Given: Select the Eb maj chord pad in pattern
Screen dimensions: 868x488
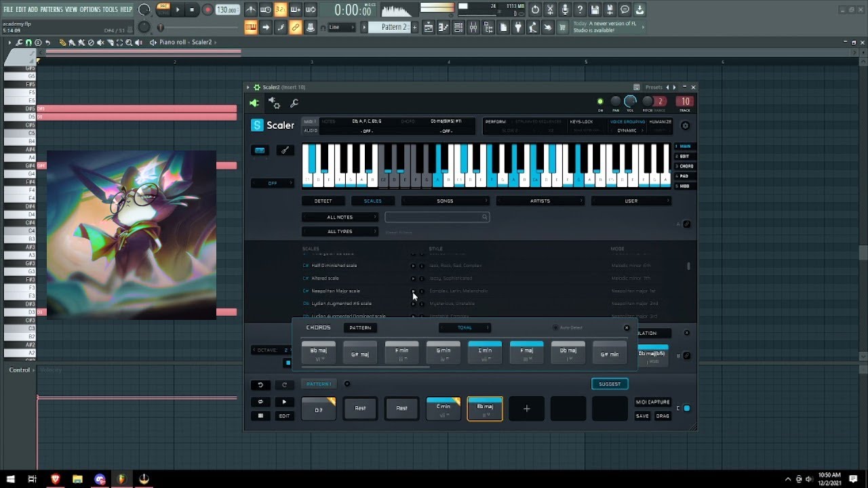Looking at the screenshot, I should [485, 408].
